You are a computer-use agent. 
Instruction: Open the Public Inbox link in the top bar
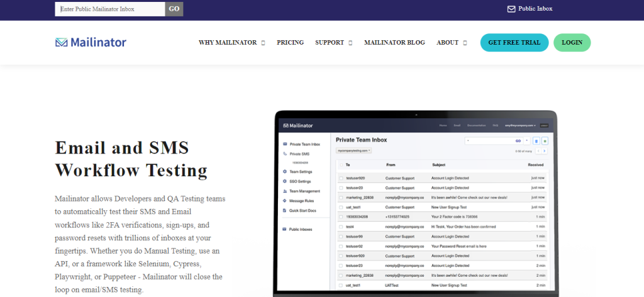click(x=530, y=9)
